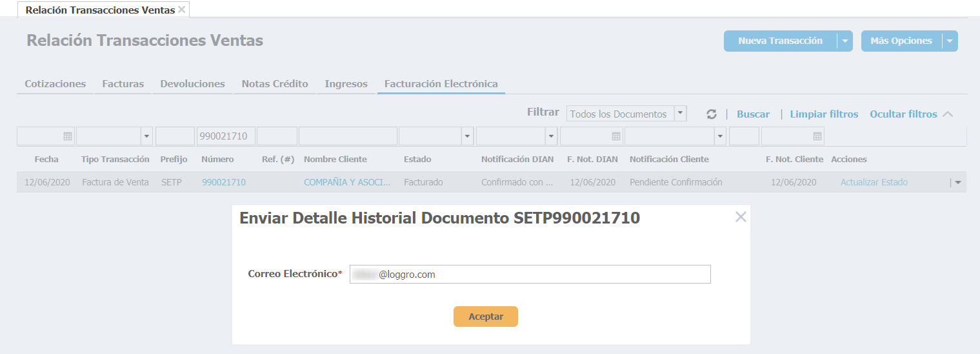Click the Limpiar filtros link
Screen dimensions: 980x354
point(824,114)
